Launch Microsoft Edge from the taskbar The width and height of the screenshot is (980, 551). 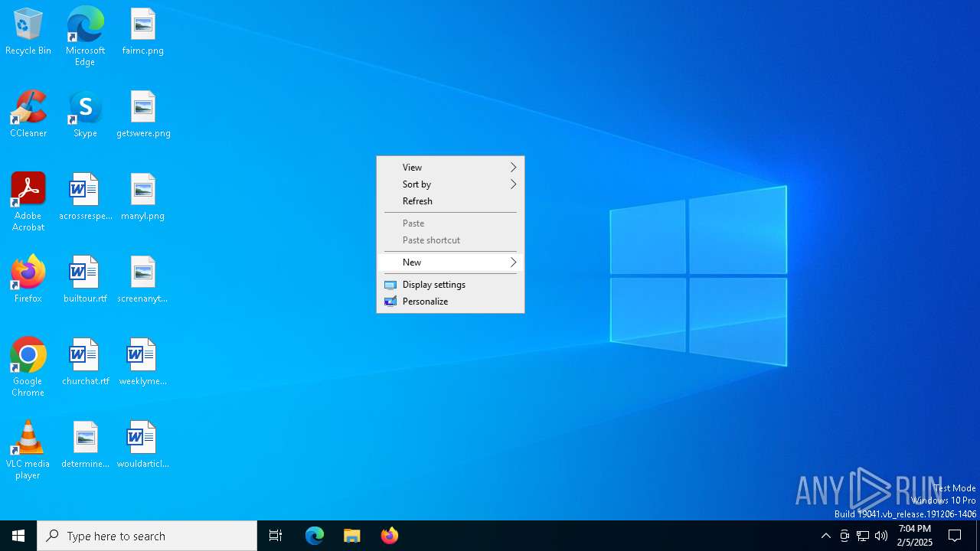coord(315,536)
